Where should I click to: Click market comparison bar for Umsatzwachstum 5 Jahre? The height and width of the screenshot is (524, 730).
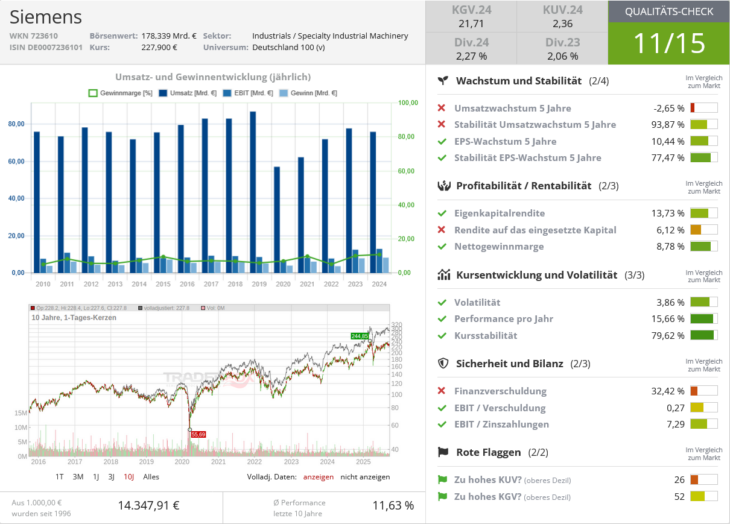coord(703,108)
